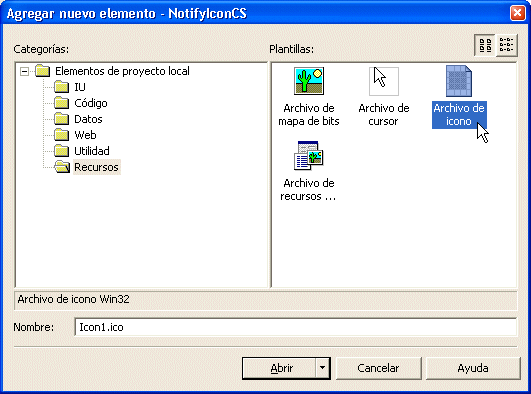Switch templates to small icons list view

(507, 45)
